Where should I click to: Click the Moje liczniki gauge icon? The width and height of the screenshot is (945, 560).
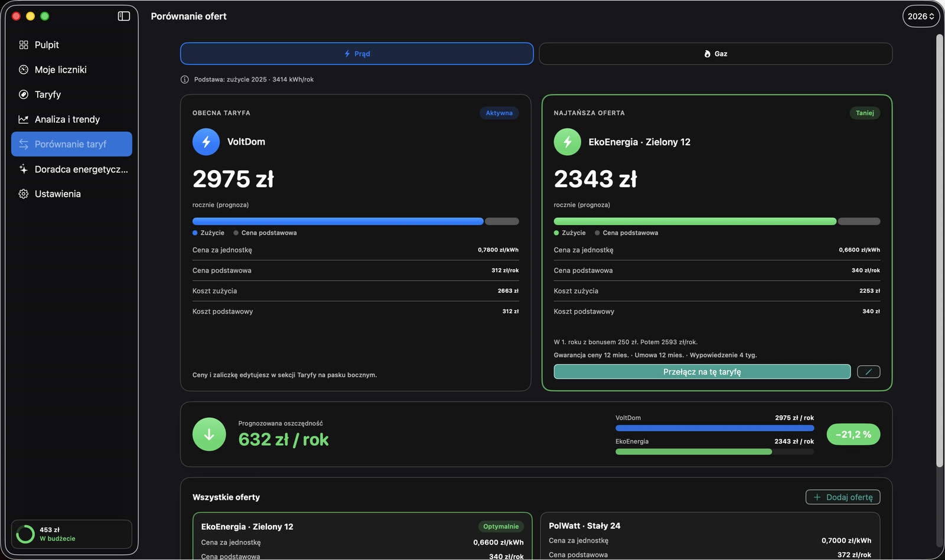click(24, 70)
